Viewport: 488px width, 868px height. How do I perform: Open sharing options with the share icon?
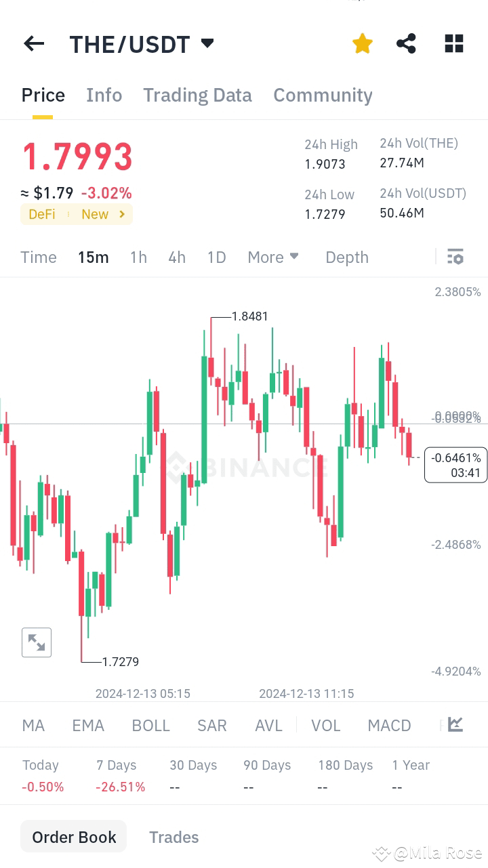tap(406, 43)
